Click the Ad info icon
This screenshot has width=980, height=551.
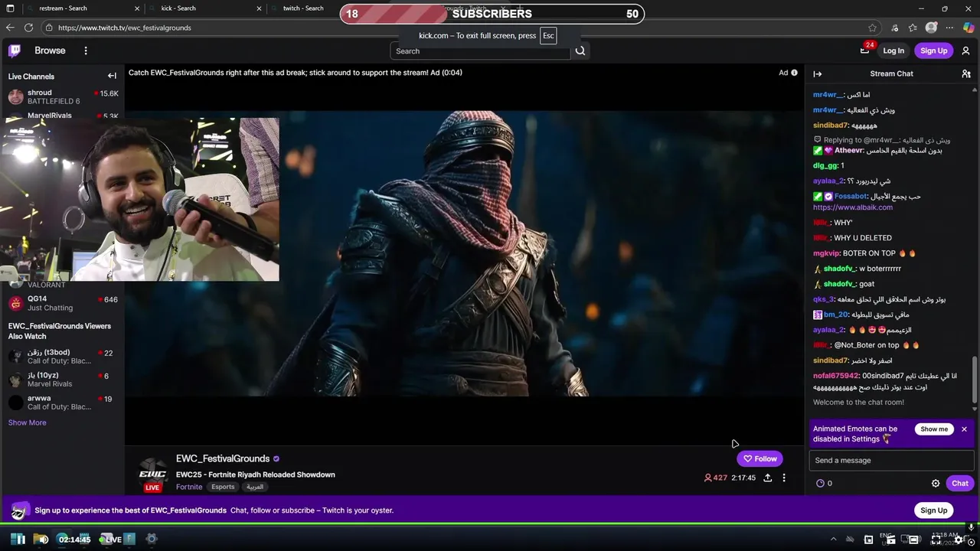pos(794,73)
